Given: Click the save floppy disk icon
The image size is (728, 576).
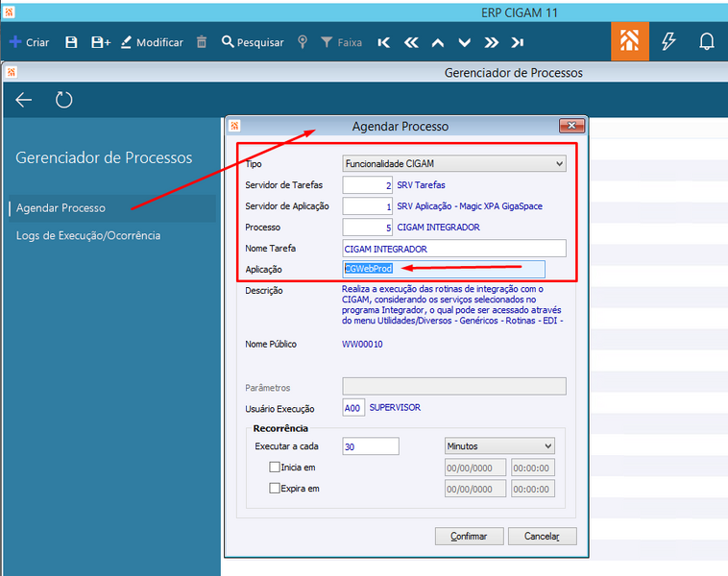Looking at the screenshot, I should pyautogui.click(x=71, y=42).
